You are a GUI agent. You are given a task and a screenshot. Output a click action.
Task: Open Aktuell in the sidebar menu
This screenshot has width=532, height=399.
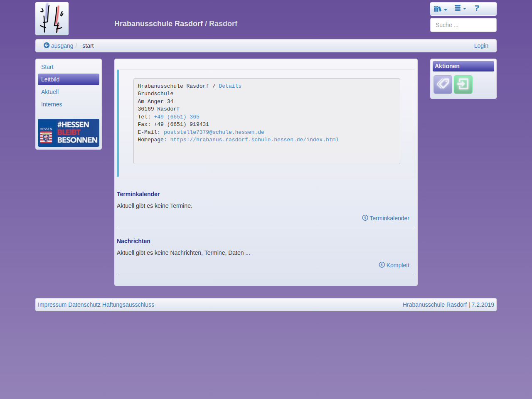[50, 92]
